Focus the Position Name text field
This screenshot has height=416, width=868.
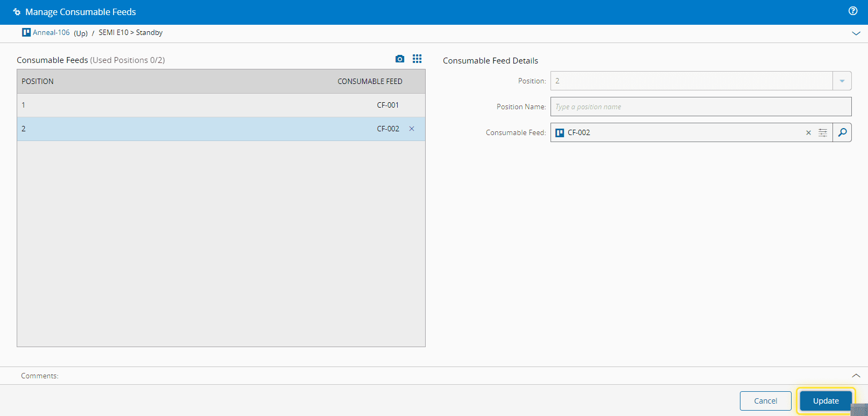(700, 107)
